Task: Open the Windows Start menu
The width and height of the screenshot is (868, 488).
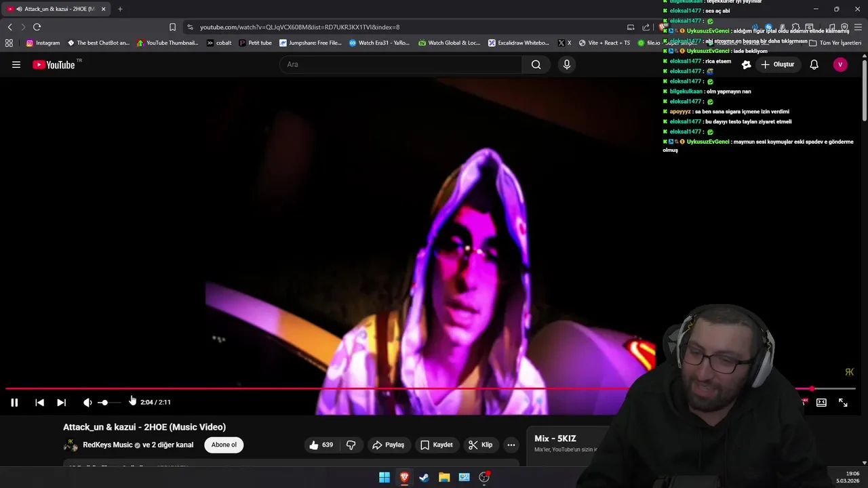Action: click(384, 477)
